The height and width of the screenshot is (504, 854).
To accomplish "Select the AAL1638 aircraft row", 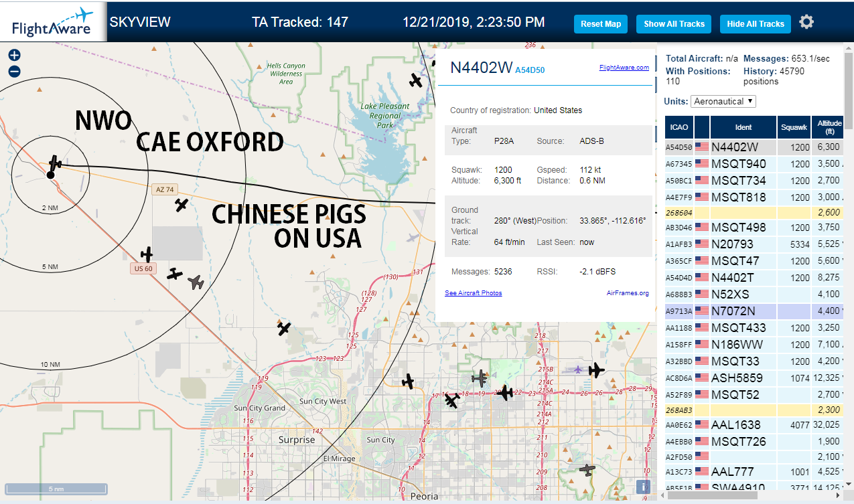I will click(x=754, y=424).
